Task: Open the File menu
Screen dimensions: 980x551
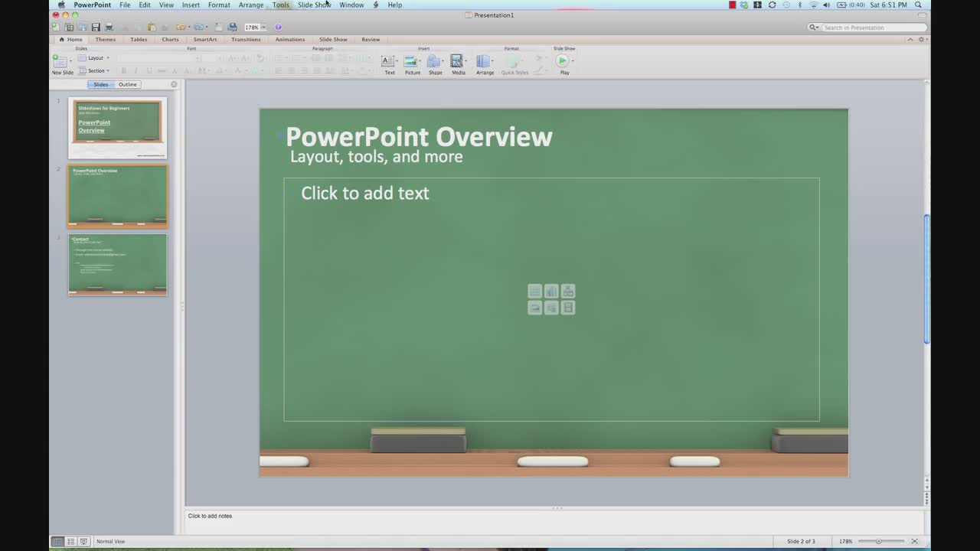Action: click(125, 5)
